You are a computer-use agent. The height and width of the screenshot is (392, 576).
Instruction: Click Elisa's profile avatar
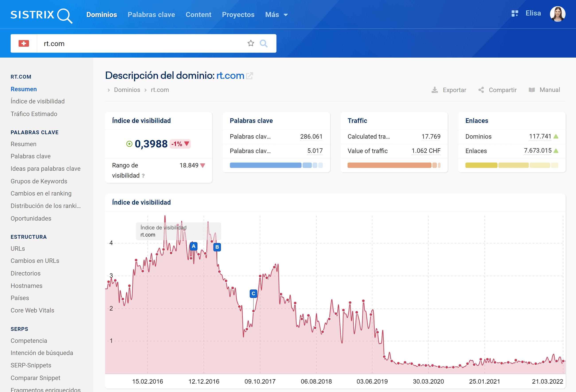[x=557, y=14]
